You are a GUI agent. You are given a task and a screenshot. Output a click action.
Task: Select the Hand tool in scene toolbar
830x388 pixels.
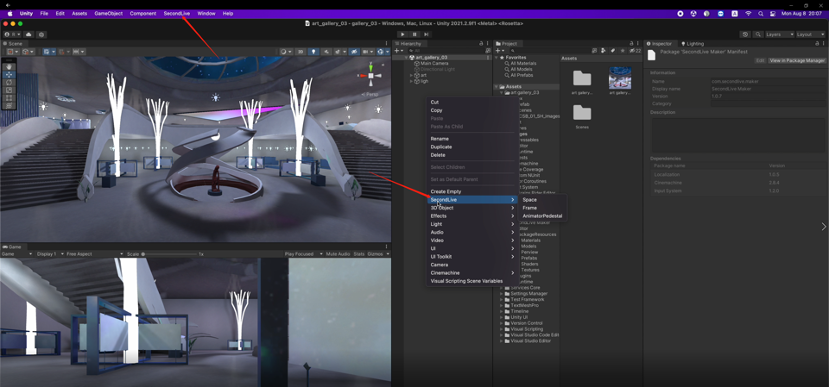click(x=8, y=67)
